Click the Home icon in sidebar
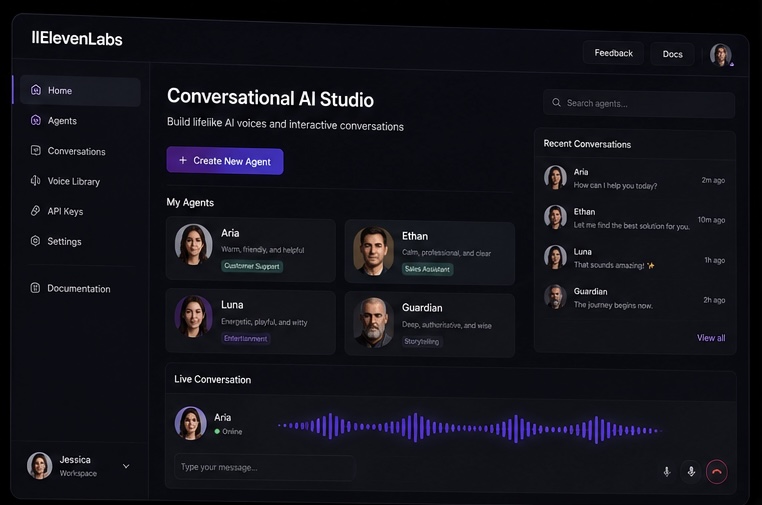This screenshot has height=505, width=762. click(x=35, y=90)
